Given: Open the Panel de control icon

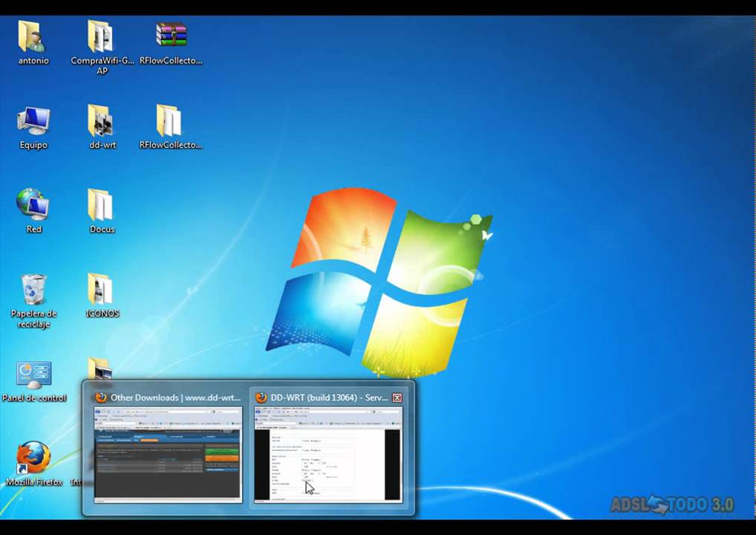Looking at the screenshot, I should (x=33, y=374).
